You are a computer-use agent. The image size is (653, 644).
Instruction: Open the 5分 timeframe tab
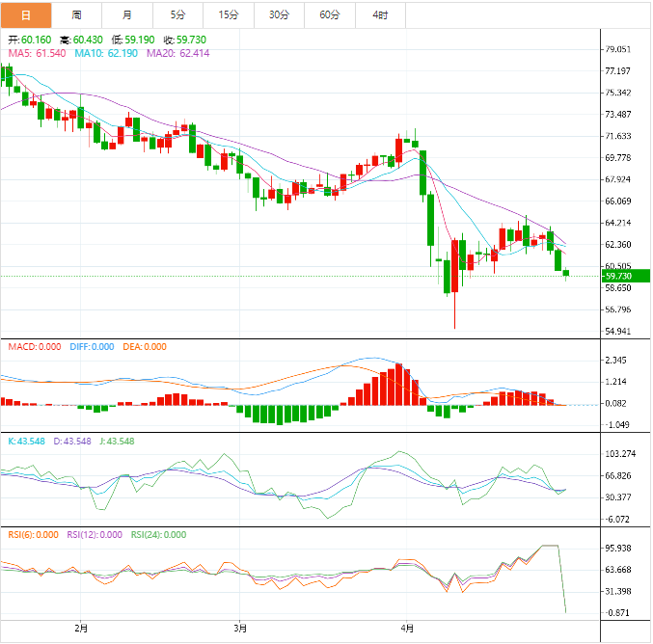(177, 15)
